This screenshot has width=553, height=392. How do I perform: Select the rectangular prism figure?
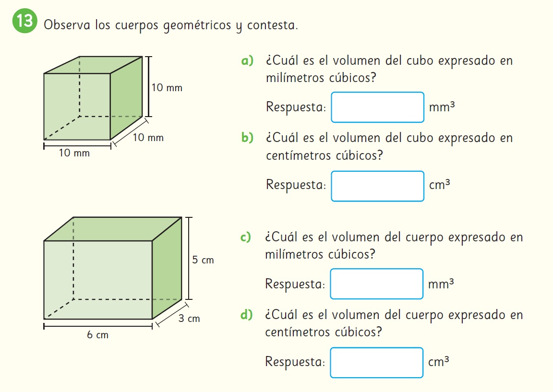(x=112, y=268)
